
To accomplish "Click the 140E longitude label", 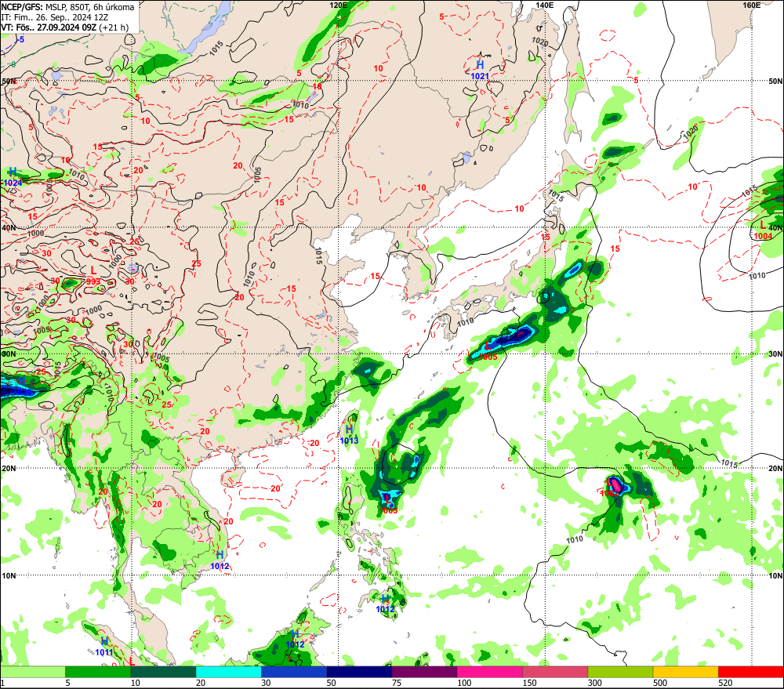I will point(545,5).
